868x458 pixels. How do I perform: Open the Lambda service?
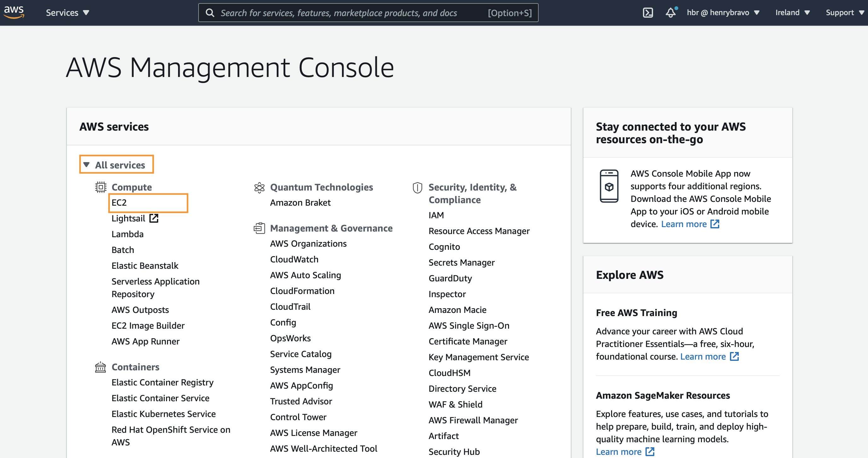click(127, 234)
